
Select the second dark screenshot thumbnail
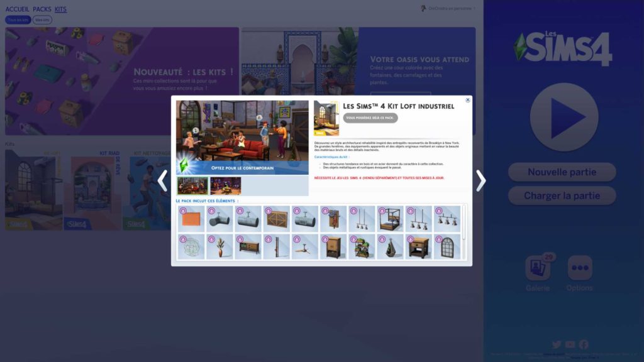[x=226, y=186]
